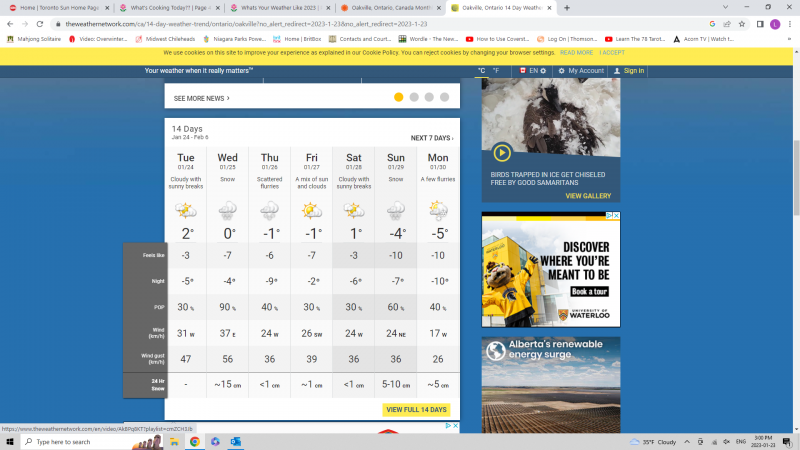Screen dimensions: 800x450
Task: Switch temperature units to Celsius
Action: pos(481,71)
